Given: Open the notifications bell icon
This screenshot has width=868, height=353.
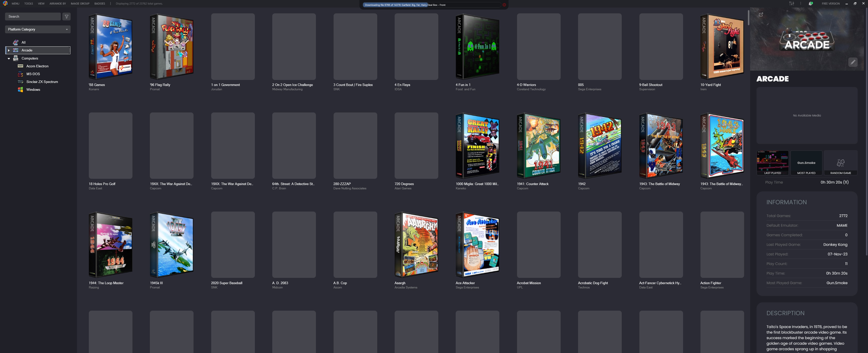Looking at the screenshot, I should point(810,3).
